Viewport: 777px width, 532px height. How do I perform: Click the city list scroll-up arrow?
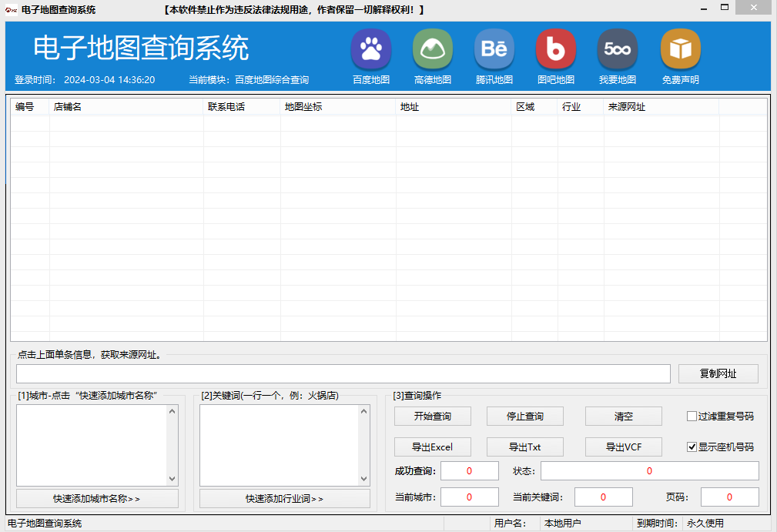[172, 411]
